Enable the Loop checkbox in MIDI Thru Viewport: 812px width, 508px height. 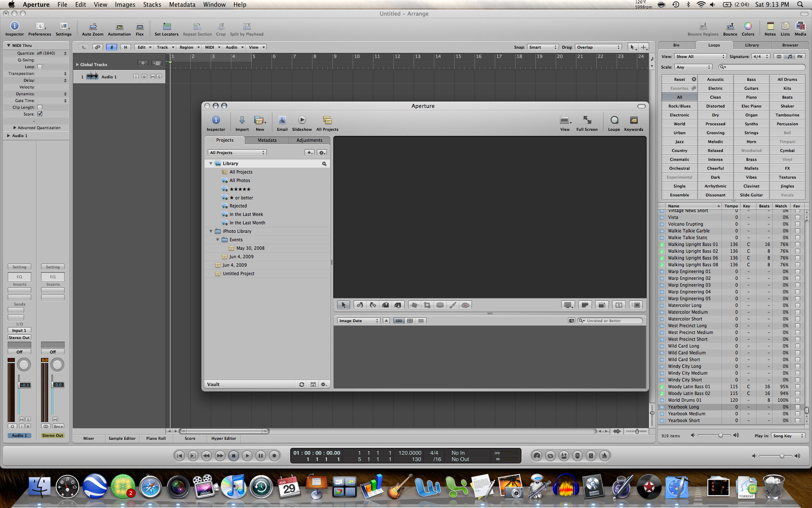[x=40, y=67]
